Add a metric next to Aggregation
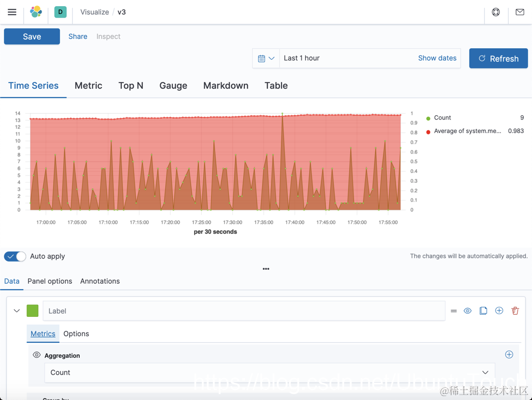 click(509, 355)
